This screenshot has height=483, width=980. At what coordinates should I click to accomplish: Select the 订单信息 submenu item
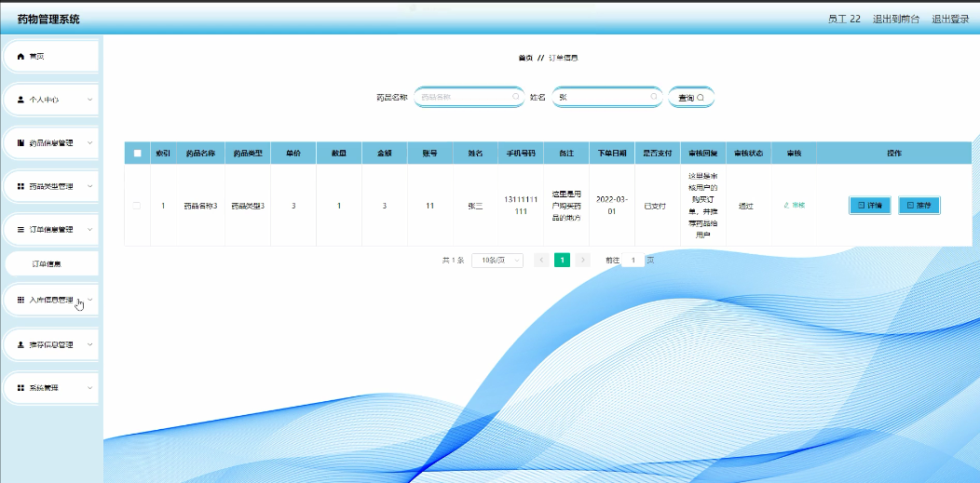coord(50,264)
